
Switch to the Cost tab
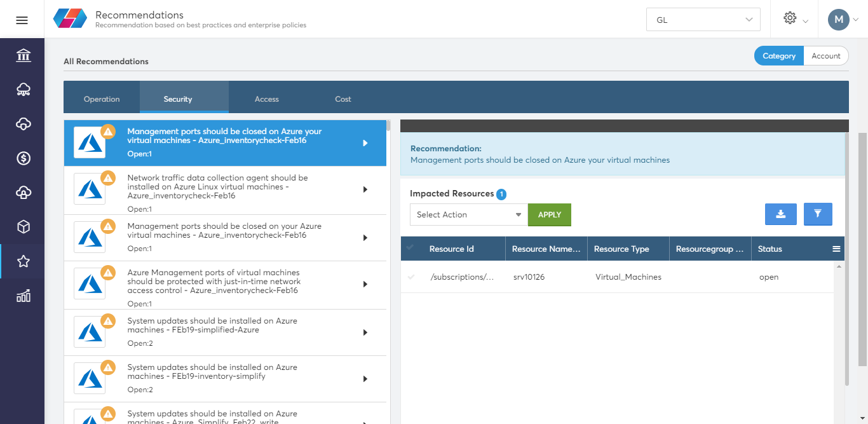pyautogui.click(x=343, y=99)
